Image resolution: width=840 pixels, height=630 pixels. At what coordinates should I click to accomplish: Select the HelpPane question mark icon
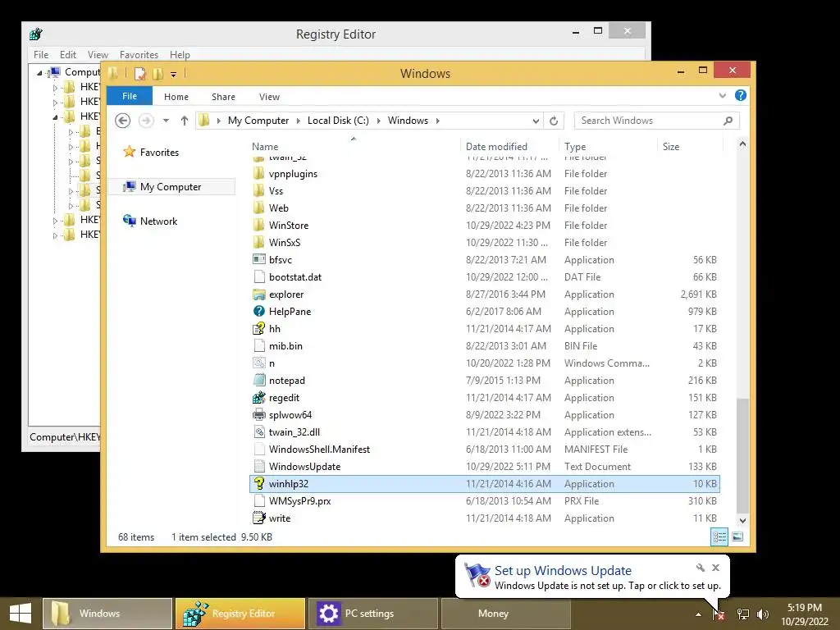point(258,311)
